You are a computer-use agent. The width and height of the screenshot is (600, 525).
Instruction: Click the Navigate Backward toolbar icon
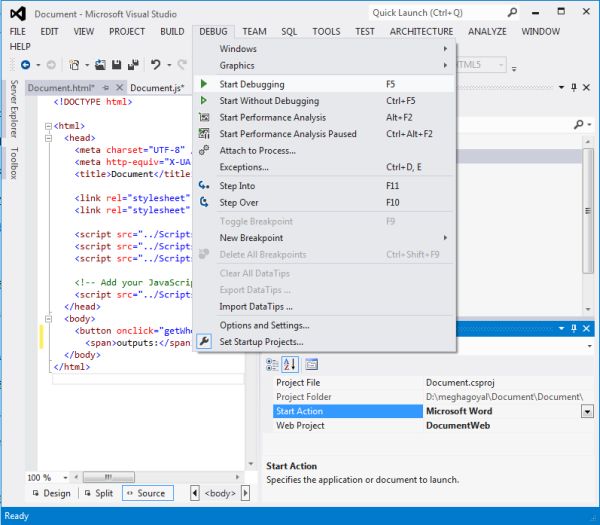point(25,65)
